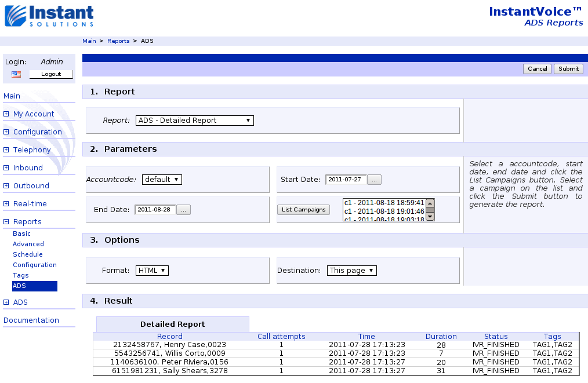588x383 pixels.
Task: Open the Destination dropdown
Action: pos(352,271)
